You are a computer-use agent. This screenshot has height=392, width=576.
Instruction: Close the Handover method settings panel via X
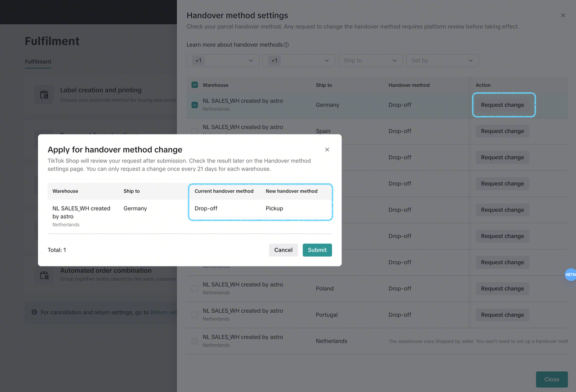[563, 15]
